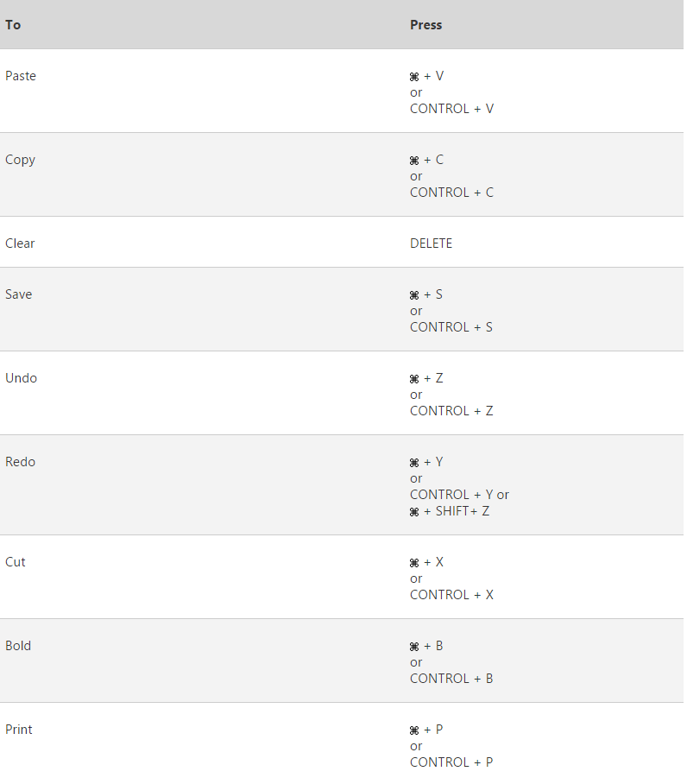
Task: Click the Command symbol in the Undo row
Action: pyautogui.click(x=414, y=379)
